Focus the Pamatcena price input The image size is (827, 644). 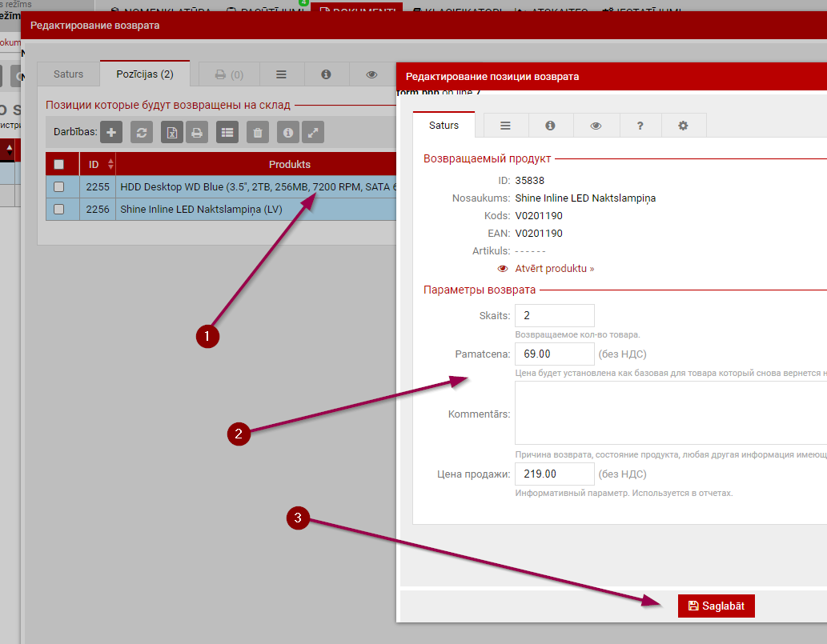click(x=554, y=354)
